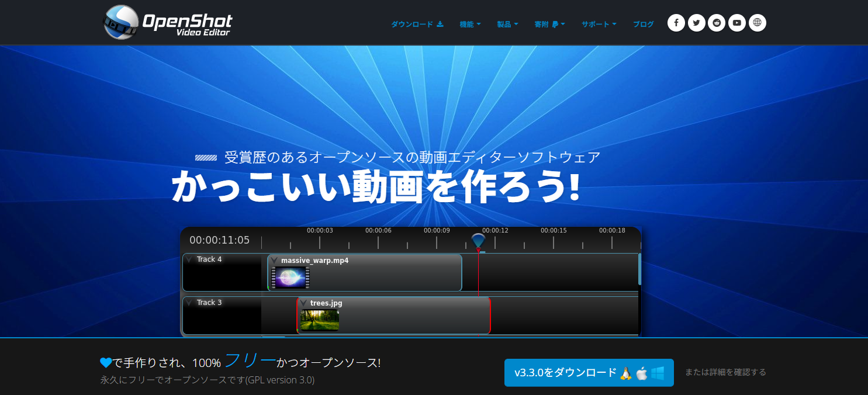This screenshot has height=395, width=868.
Task: Click the Linux penguin icon on download button
Action: [x=626, y=373]
